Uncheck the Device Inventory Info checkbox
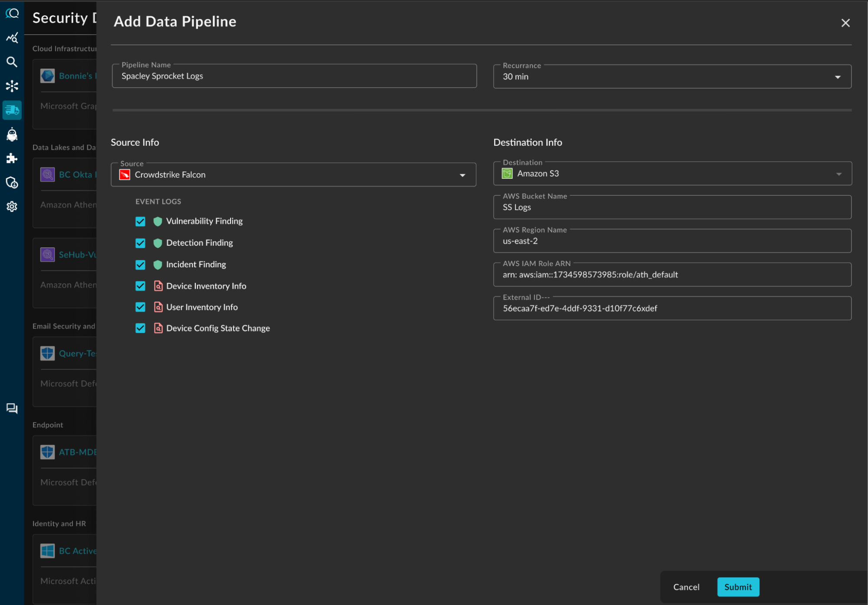This screenshot has width=868, height=605. [x=140, y=286]
